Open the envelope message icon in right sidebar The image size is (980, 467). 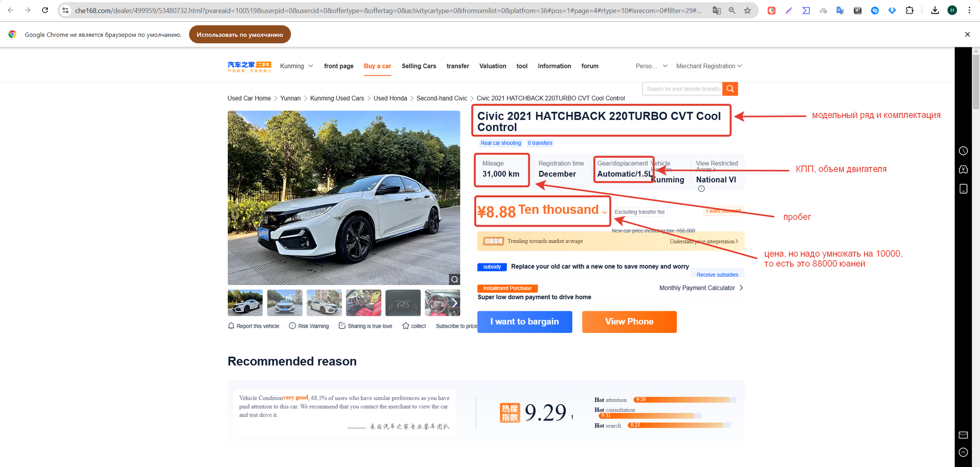pyautogui.click(x=963, y=435)
